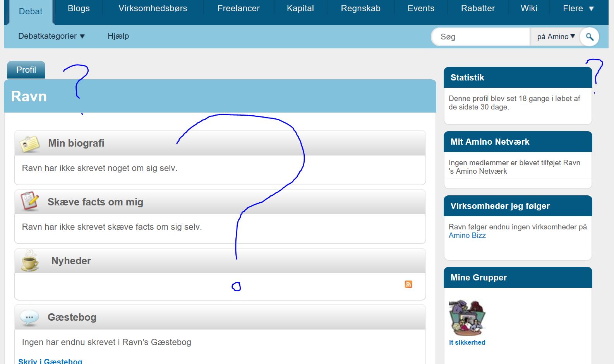Expand the på Amino search scope selector
The width and height of the screenshot is (614, 364).
[x=556, y=37]
